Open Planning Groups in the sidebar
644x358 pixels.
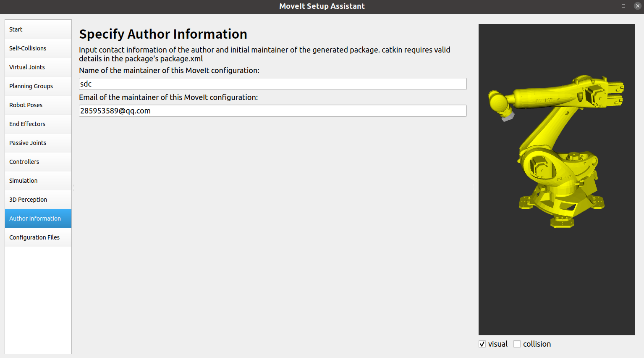[38, 86]
